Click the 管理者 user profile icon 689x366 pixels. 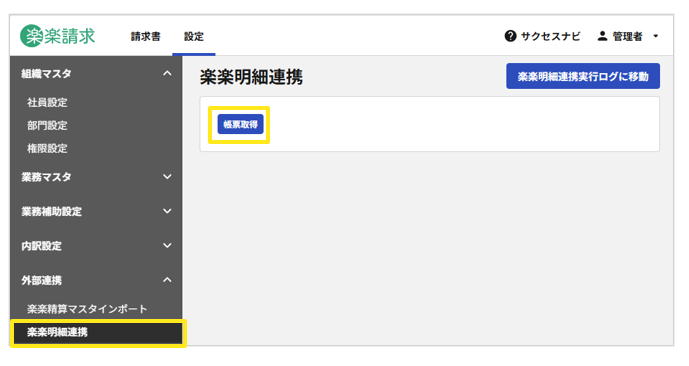pos(602,36)
